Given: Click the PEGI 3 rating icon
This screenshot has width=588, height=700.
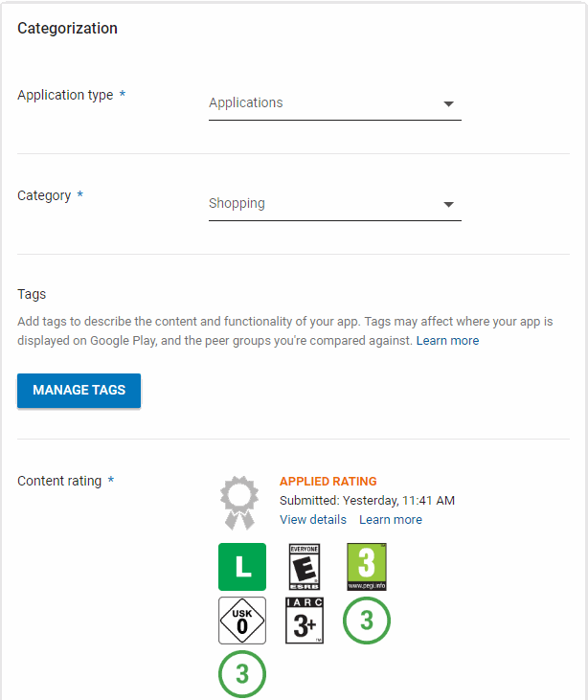Looking at the screenshot, I should [366, 567].
